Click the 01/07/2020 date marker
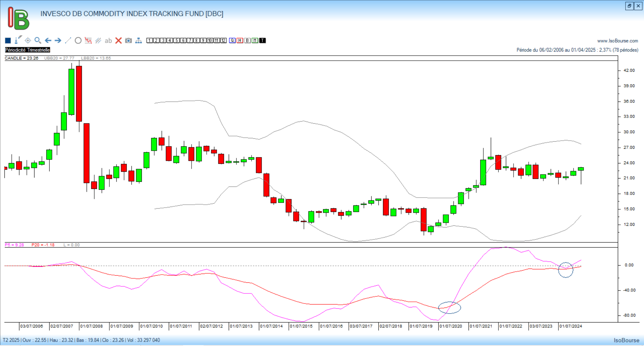Image resolution: width=644 pixels, height=346 pixels. (450, 326)
